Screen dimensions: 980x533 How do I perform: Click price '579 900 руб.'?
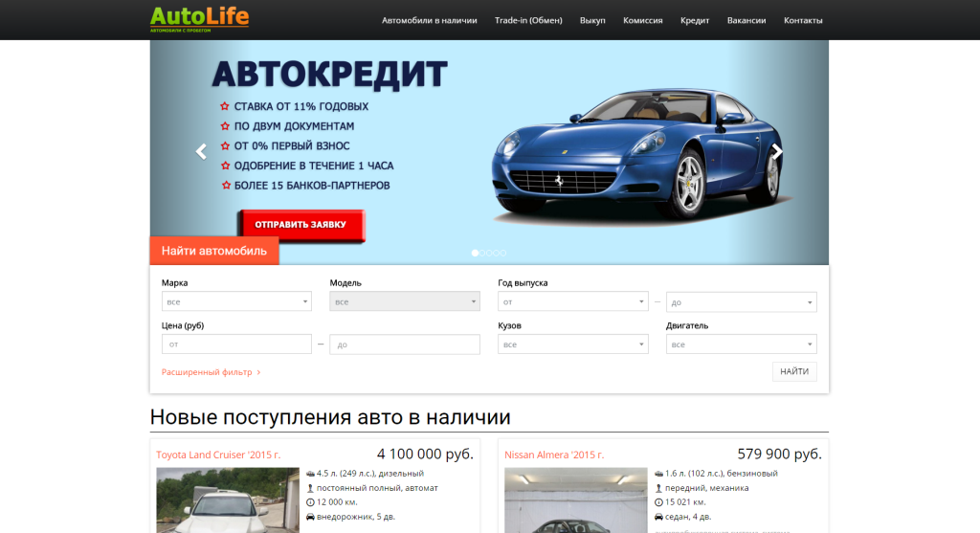click(779, 454)
